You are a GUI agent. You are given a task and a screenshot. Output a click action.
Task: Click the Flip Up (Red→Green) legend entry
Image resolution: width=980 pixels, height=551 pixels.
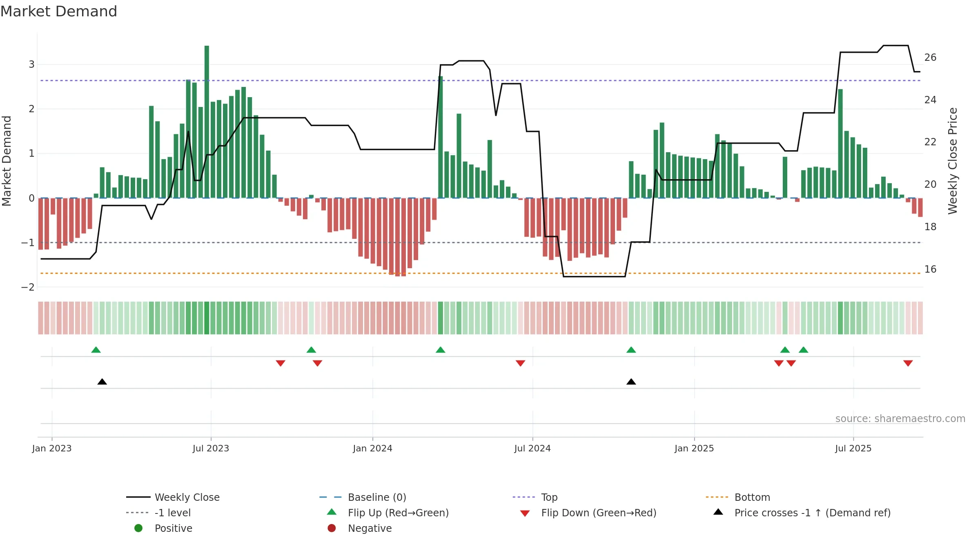pos(388,513)
